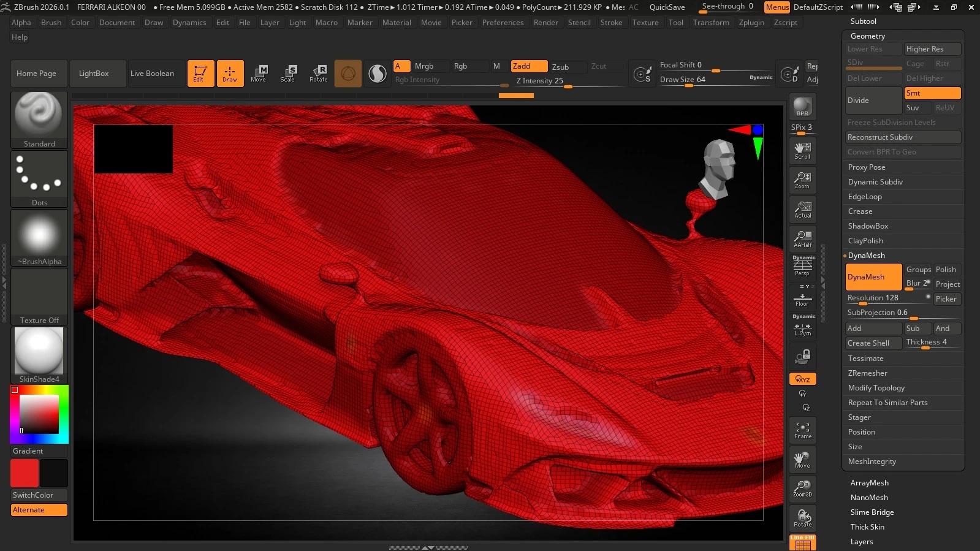Image resolution: width=980 pixels, height=551 pixels.
Task: Expand the ArrayMesh subpalette
Action: (x=869, y=483)
